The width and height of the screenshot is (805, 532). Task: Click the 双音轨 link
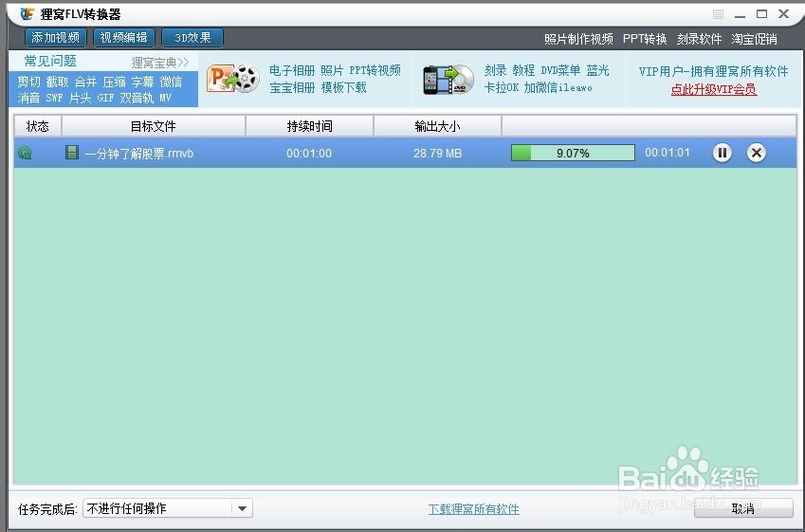[x=137, y=98]
